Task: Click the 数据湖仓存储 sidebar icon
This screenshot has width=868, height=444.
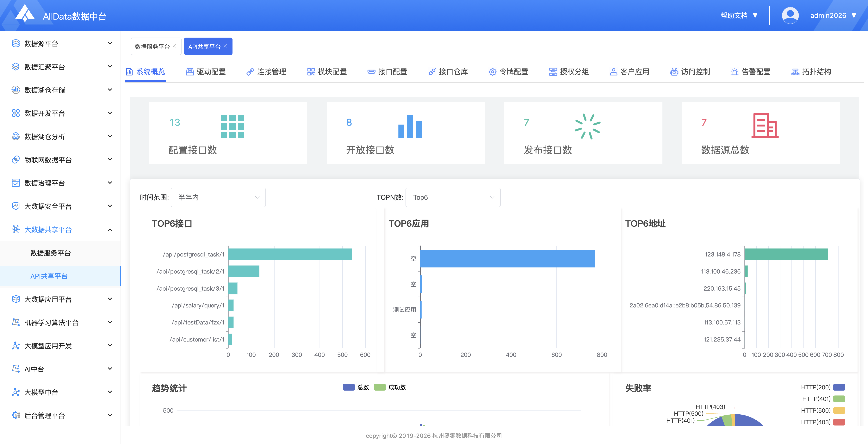Action: [15, 90]
